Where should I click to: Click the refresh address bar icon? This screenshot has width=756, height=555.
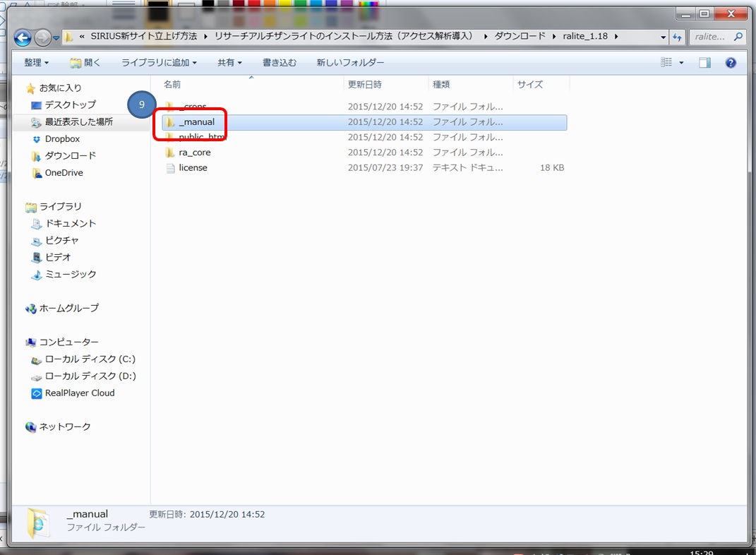(678, 37)
